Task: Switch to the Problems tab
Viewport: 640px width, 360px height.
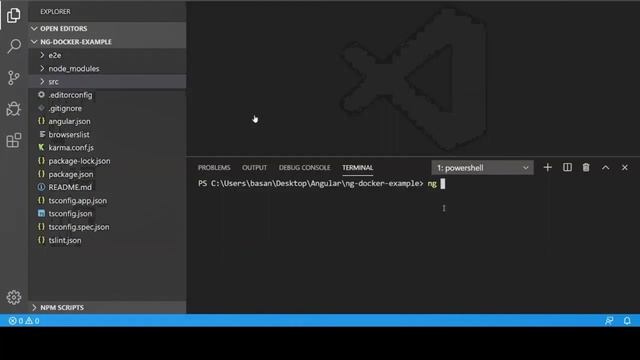Action: pos(214,168)
